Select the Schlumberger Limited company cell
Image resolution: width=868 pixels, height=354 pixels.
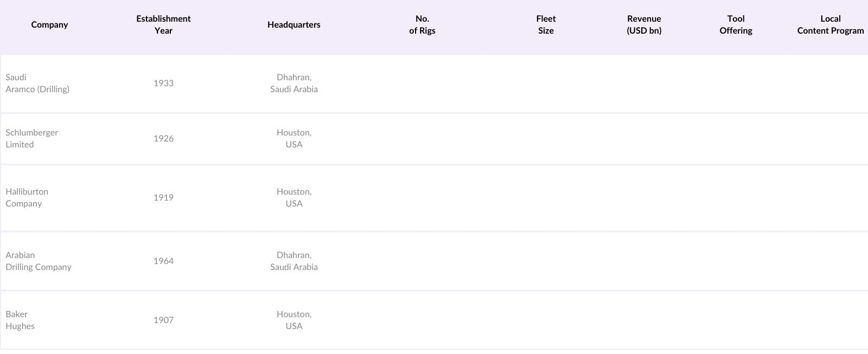31,139
